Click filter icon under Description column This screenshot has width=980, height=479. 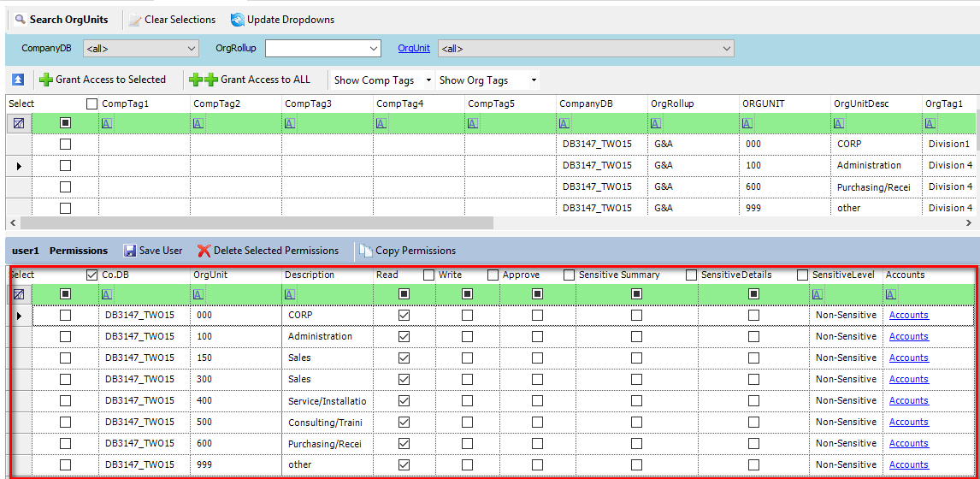pos(289,294)
